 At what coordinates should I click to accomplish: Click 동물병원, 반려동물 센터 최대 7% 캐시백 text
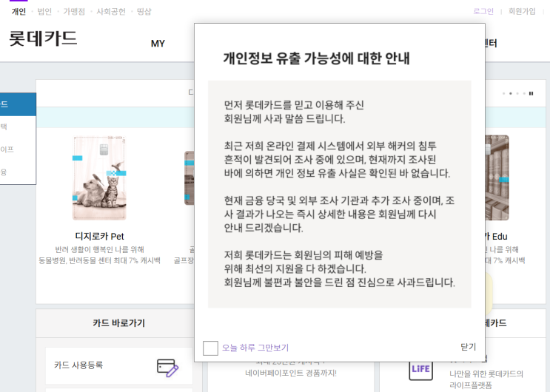99,260
